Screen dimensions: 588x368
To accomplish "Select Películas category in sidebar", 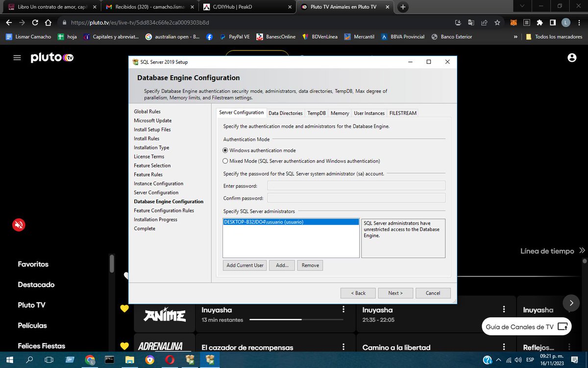I will [x=32, y=325].
